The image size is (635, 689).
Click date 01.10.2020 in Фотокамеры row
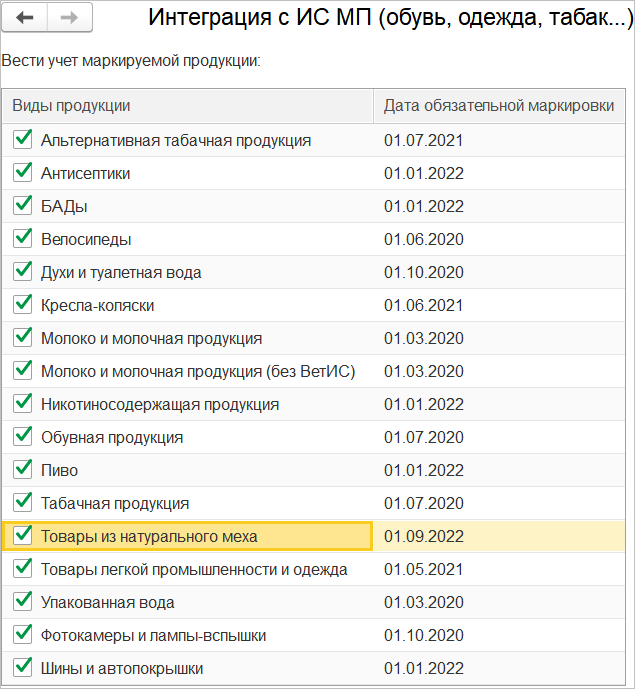(423, 635)
